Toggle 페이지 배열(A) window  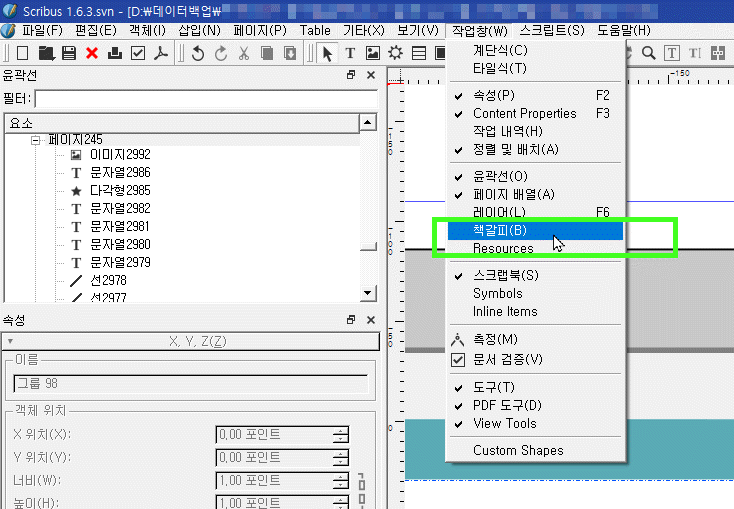[x=534, y=194]
